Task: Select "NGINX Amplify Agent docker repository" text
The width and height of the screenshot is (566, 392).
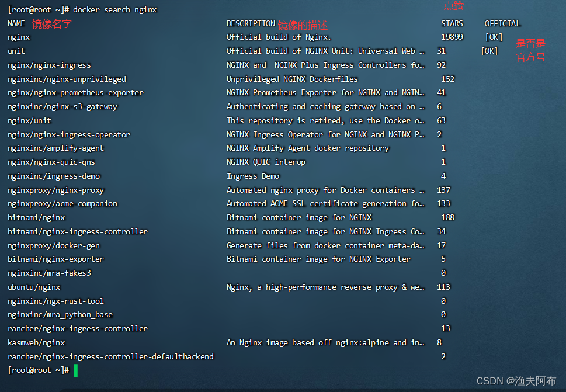Action: (x=308, y=148)
